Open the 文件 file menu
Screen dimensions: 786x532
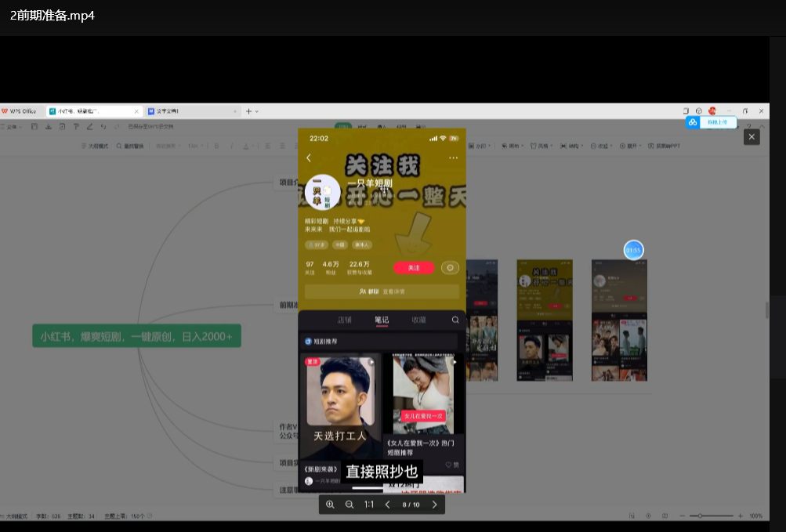[11, 127]
